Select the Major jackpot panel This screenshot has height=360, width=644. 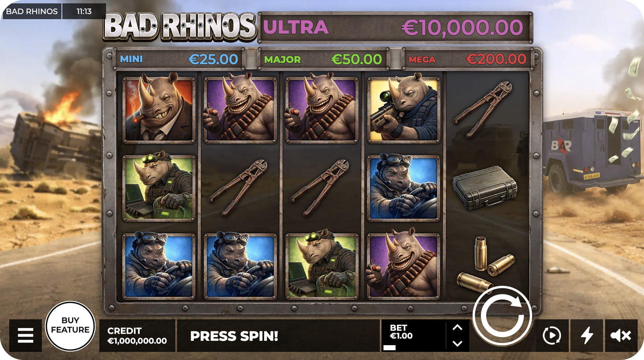(x=323, y=59)
